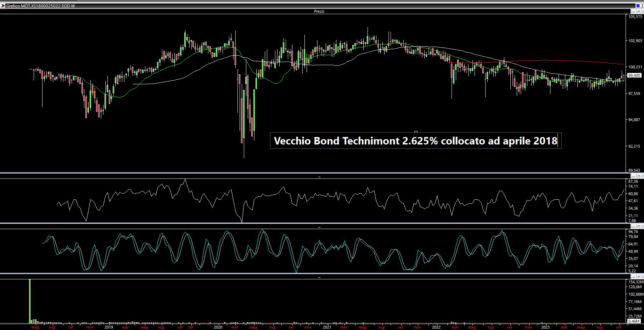Click the 154,32M volume axis label

(635, 281)
